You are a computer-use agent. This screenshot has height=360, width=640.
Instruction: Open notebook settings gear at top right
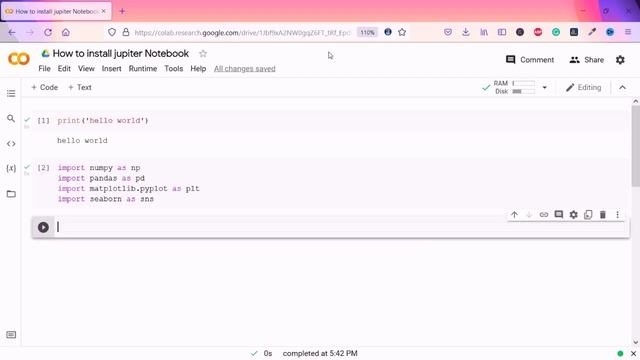coord(620,60)
